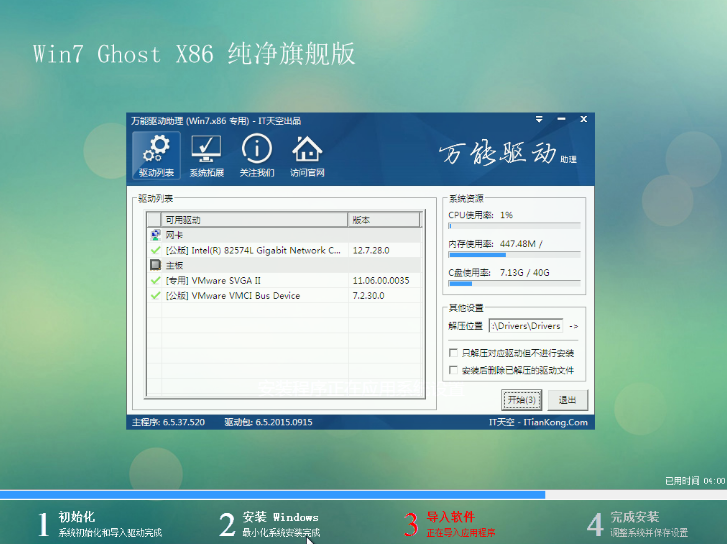Image resolution: width=727 pixels, height=544 pixels.
Task: Click the 主板 group row label
Action: click(x=174, y=265)
